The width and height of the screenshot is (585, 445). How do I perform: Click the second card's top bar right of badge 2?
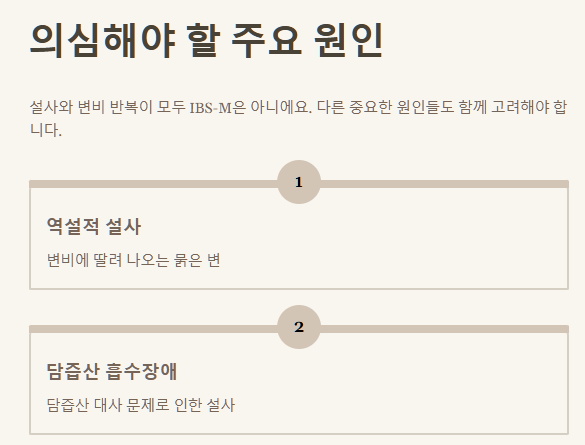[445, 329]
